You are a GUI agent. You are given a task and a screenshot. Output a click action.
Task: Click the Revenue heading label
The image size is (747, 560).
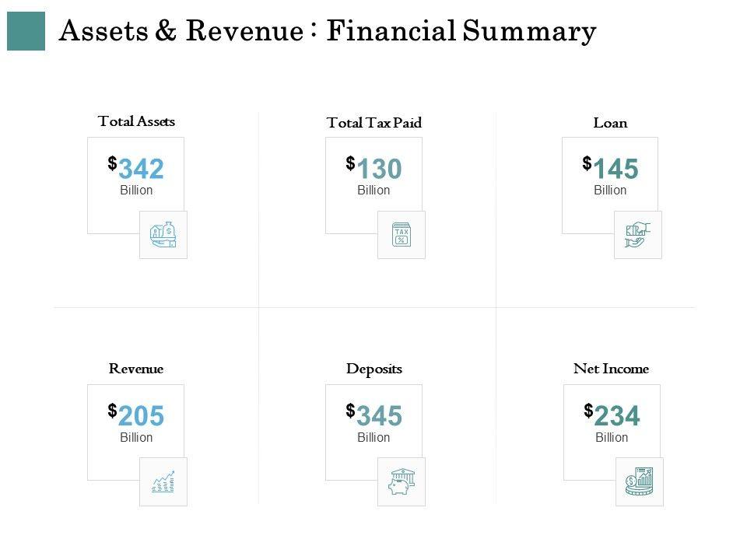(x=136, y=369)
